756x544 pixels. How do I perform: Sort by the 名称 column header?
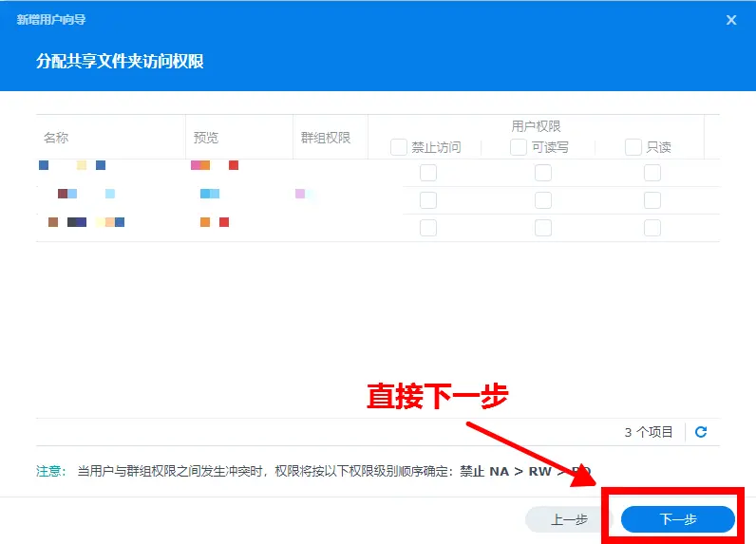(x=57, y=138)
